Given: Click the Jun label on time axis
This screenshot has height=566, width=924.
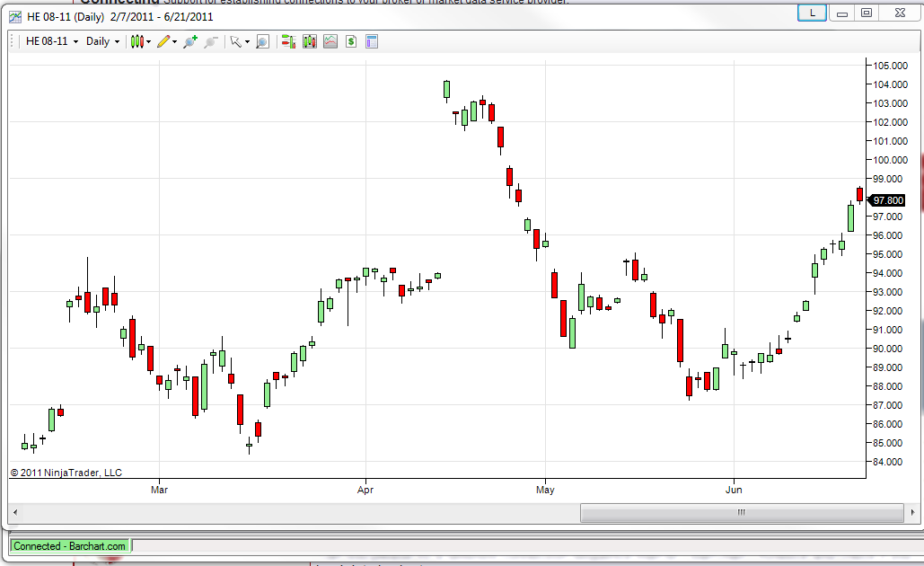Looking at the screenshot, I should point(734,490).
